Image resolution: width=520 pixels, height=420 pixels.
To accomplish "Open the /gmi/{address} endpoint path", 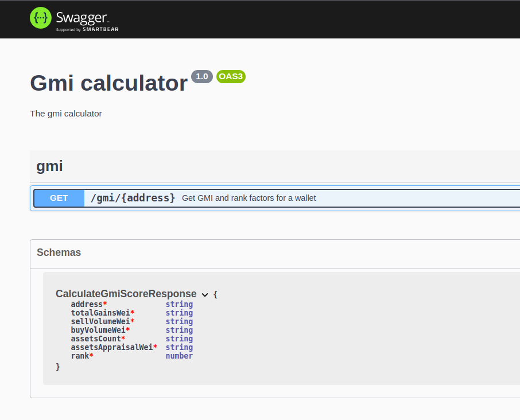I will pos(133,198).
